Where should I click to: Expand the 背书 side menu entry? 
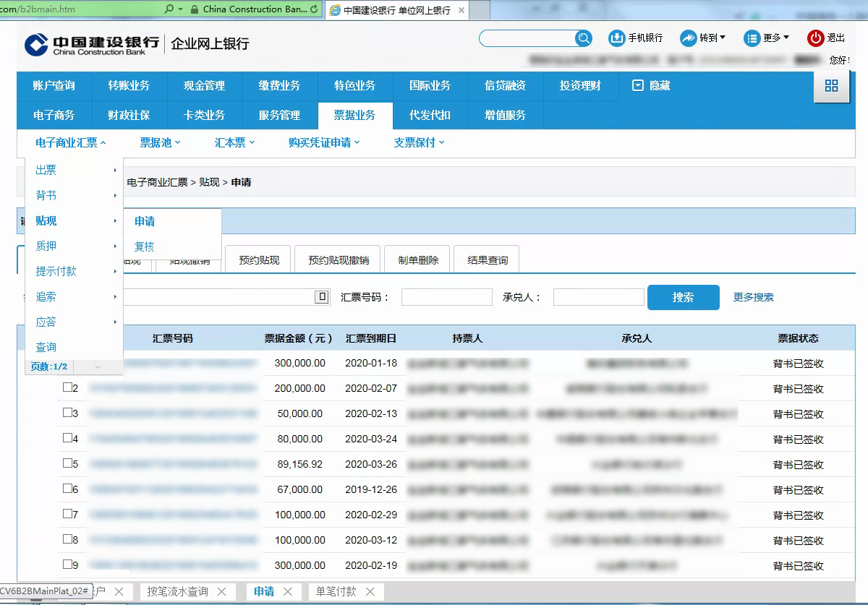tap(75, 196)
